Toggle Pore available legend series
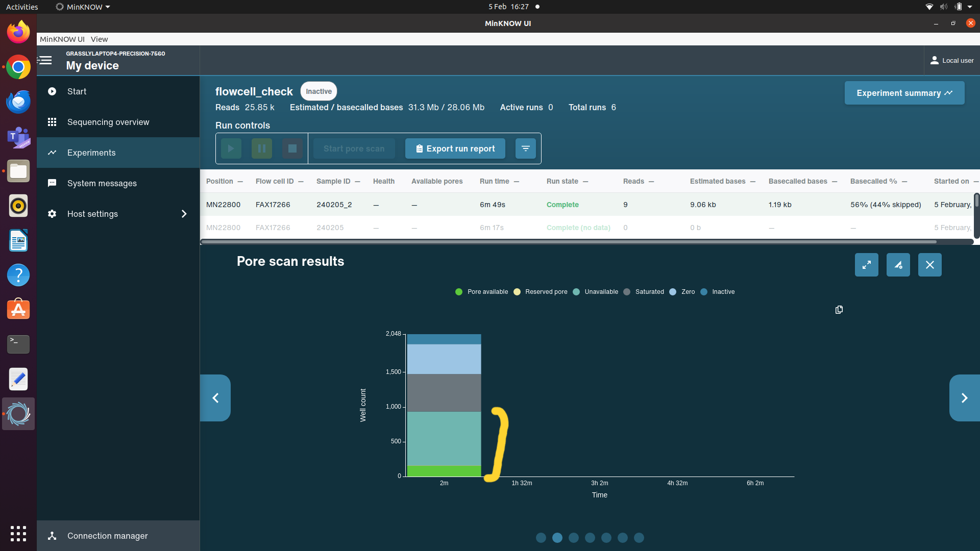 (481, 292)
